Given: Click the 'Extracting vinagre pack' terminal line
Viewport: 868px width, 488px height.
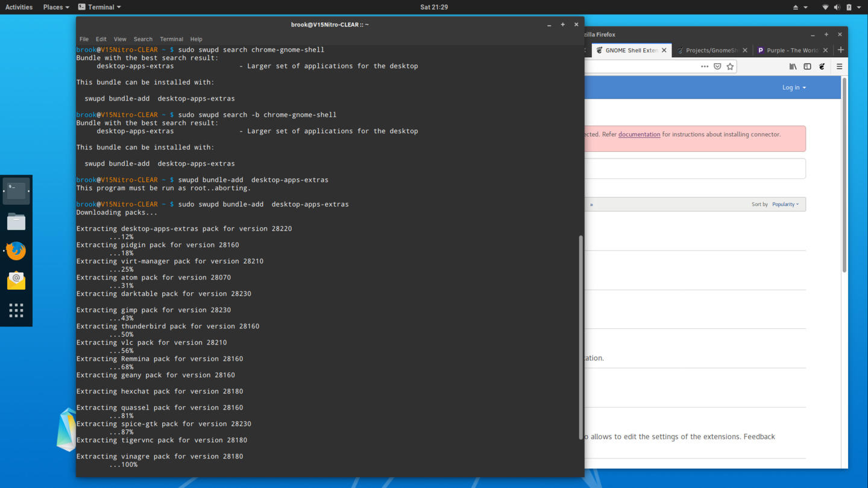Looking at the screenshot, I should (160, 457).
